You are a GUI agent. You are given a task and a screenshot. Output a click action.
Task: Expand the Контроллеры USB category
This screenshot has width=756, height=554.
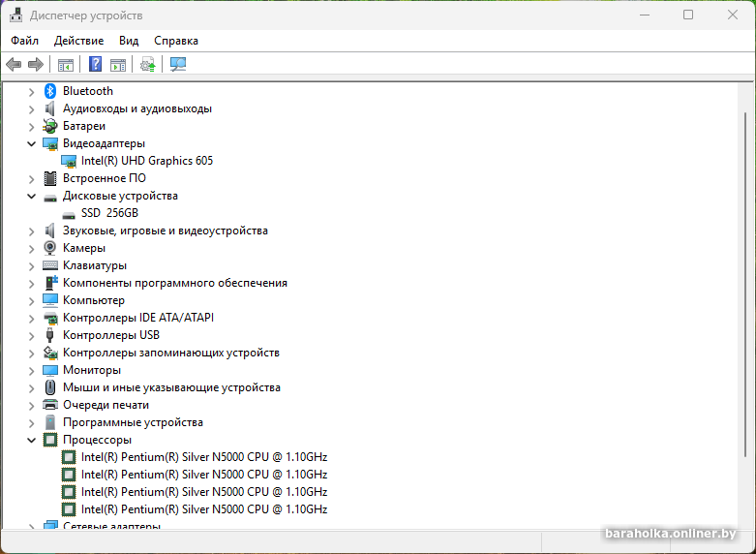click(x=31, y=335)
